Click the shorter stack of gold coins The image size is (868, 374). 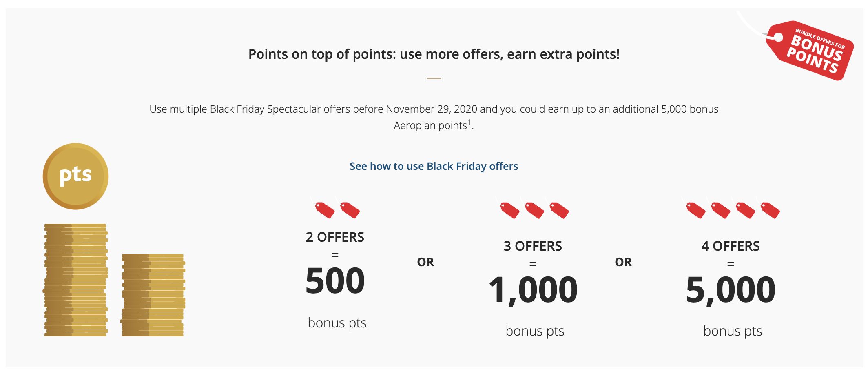153,295
